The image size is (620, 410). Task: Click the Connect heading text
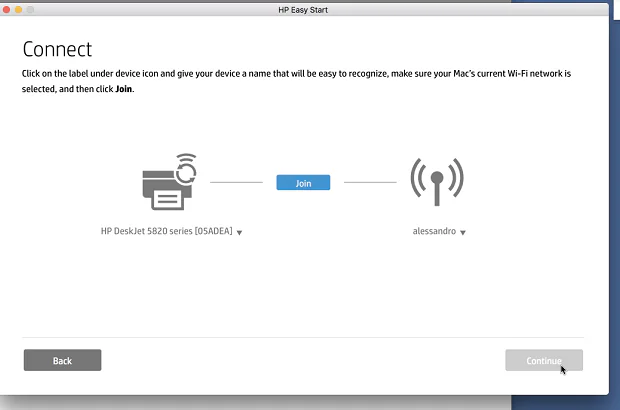pyautogui.click(x=57, y=49)
